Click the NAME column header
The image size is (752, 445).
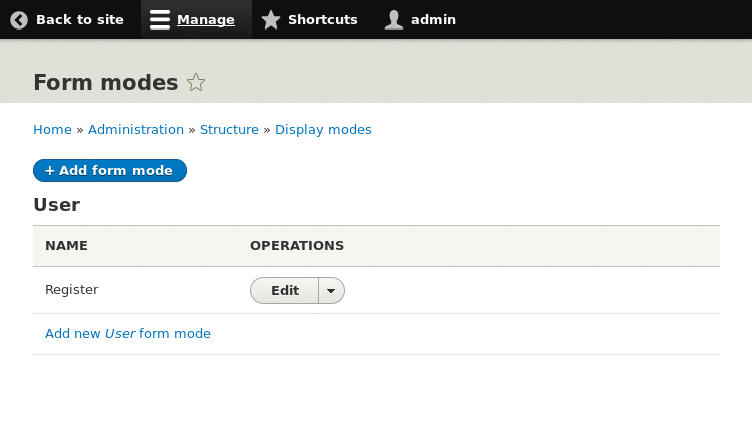pyautogui.click(x=67, y=246)
